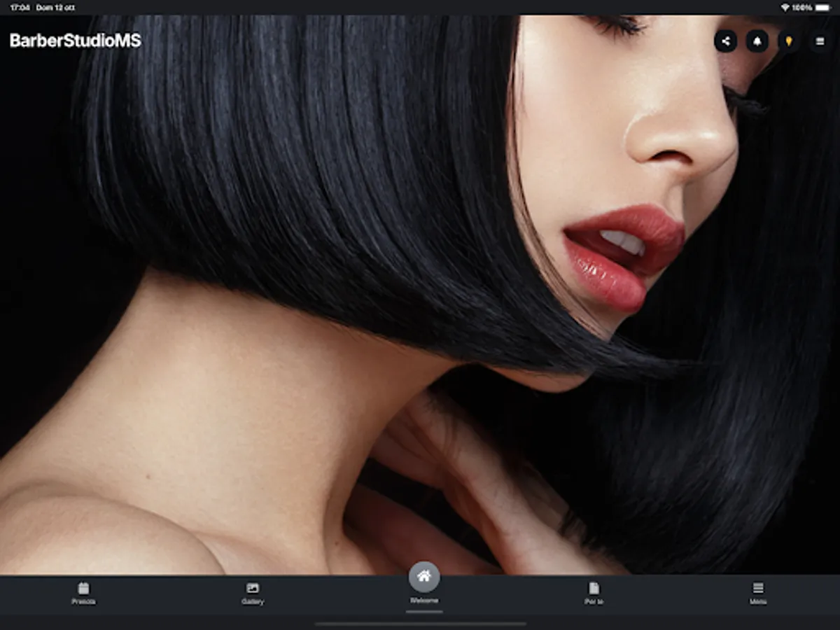The height and width of the screenshot is (630, 840).
Task: Tap the Share icon at top right
Action: (x=726, y=41)
